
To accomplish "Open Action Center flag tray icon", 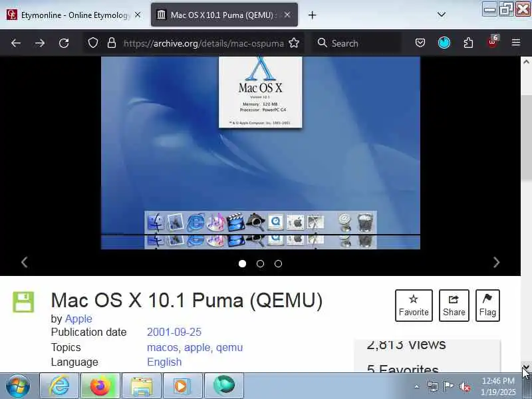I will pos(448,386).
